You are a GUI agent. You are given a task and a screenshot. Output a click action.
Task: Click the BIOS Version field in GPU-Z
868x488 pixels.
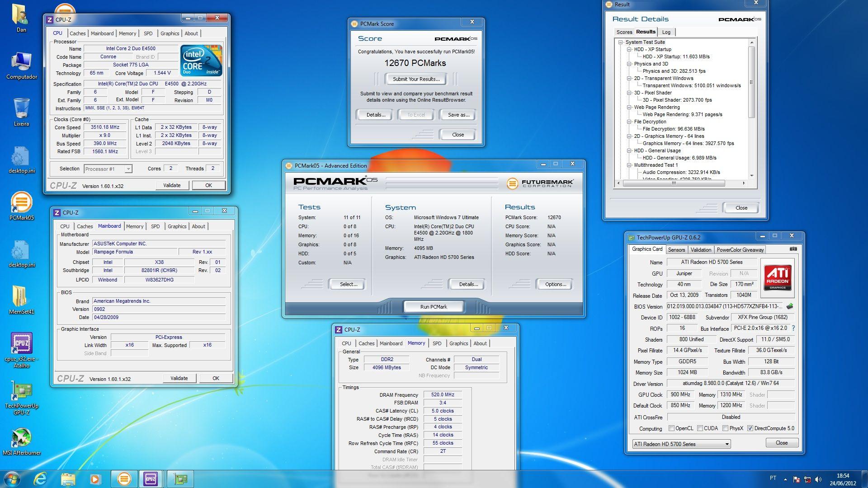coord(725,306)
